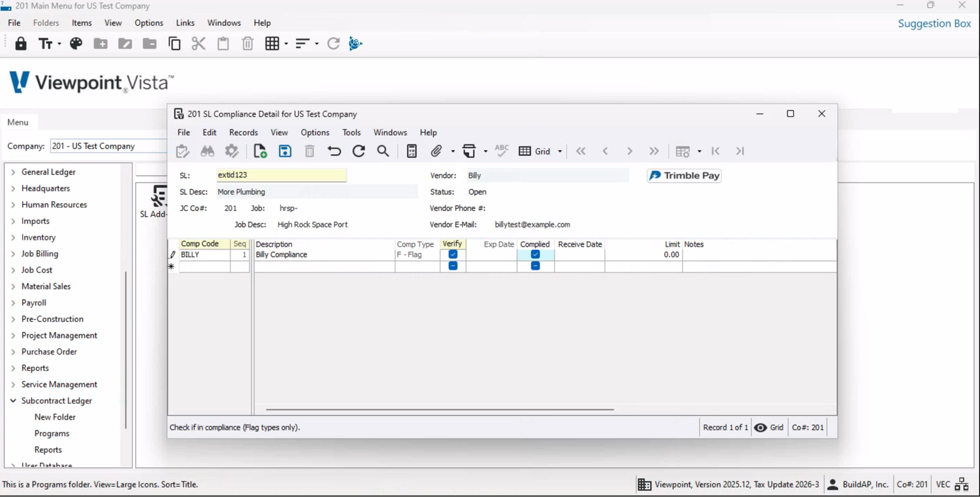The height and width of the screenshot is (497, 980).
Task: Open the Links menu in Main Menu
Action: [185, 23]
